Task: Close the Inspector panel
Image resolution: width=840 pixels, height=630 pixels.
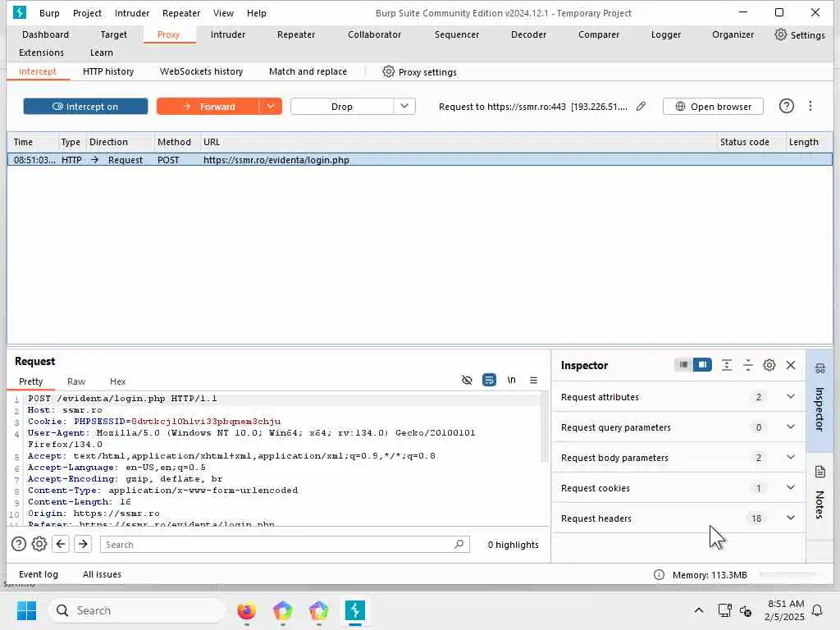Action: point(791,365)
